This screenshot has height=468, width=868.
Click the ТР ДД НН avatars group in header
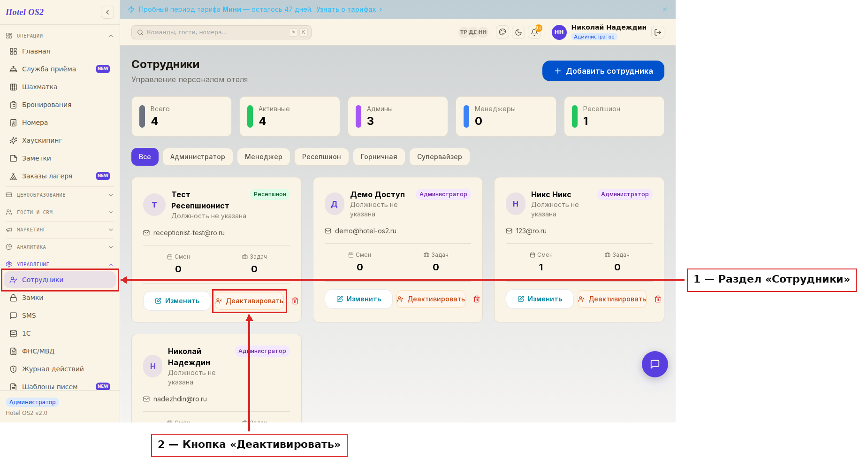[x=473, y=32]
